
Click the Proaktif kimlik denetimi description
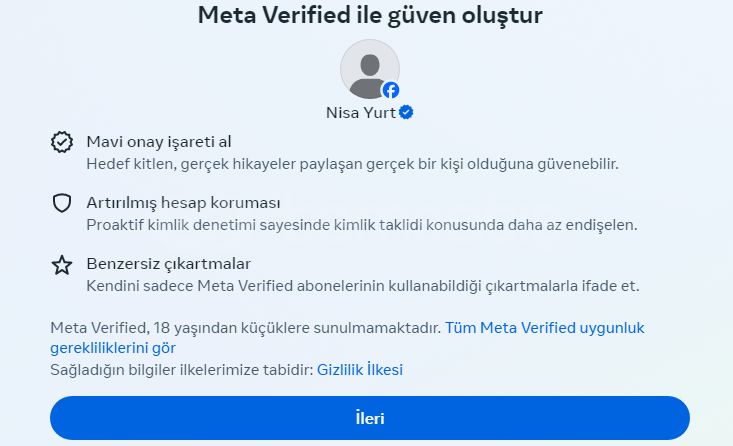point(362,225)
